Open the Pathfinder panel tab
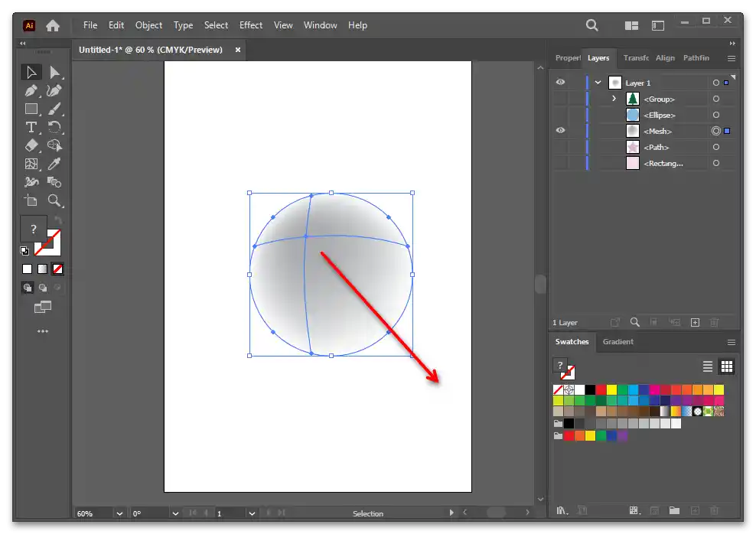The height and width of the screenshot is (534, 756). click(696, 58)
